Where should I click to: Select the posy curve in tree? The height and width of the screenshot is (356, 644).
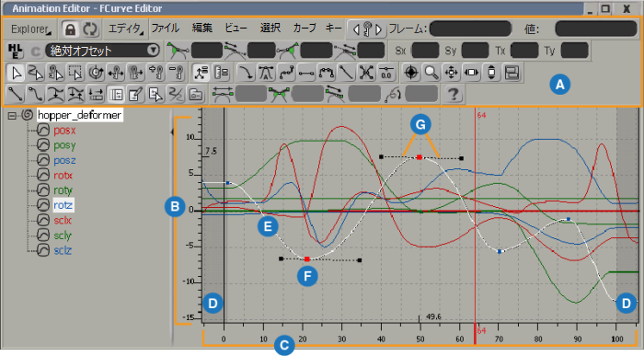64,145
